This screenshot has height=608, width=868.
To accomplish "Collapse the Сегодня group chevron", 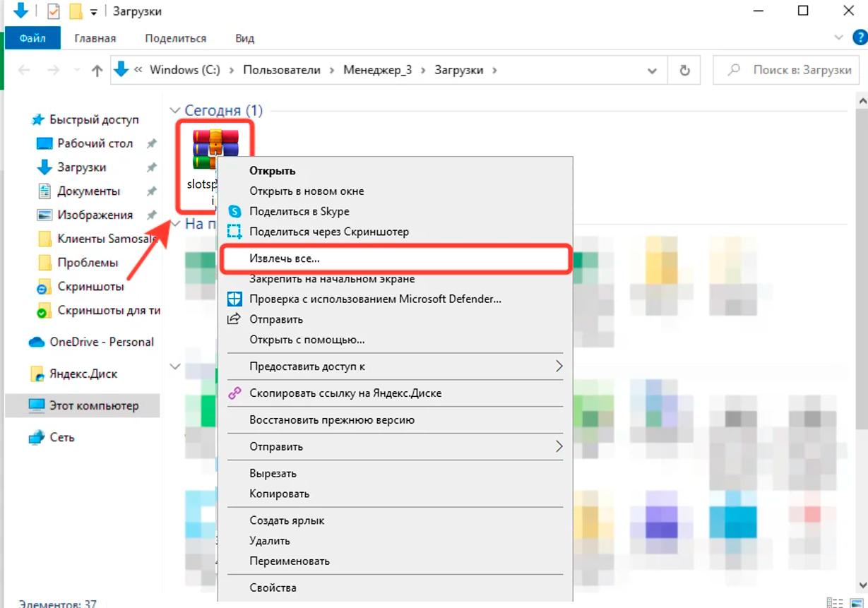I will point(174,111).
